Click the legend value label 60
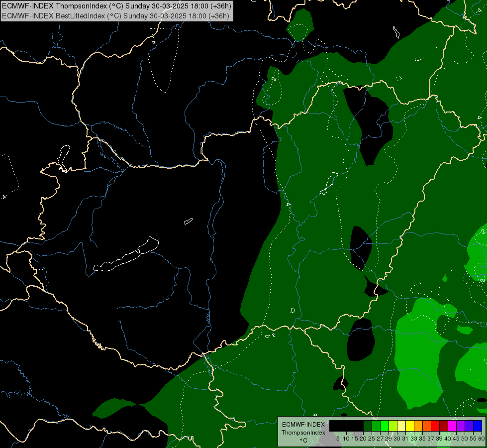 (x=482, y=439)
